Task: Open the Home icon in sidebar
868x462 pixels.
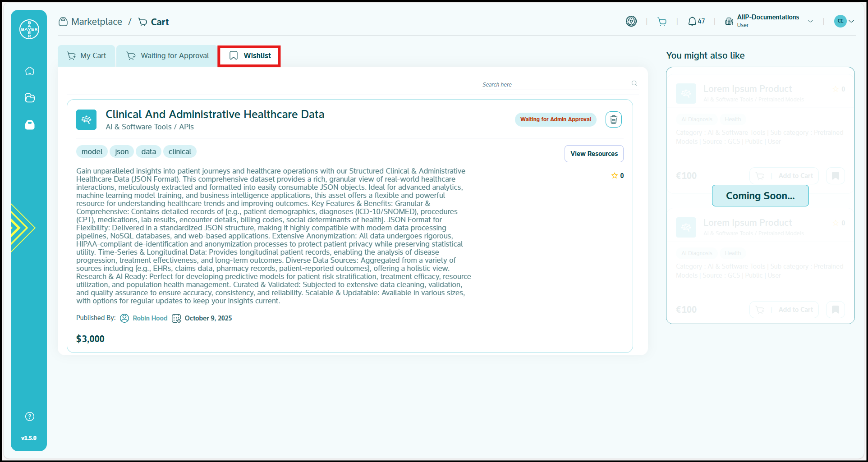Action: [x=30, y=71]
